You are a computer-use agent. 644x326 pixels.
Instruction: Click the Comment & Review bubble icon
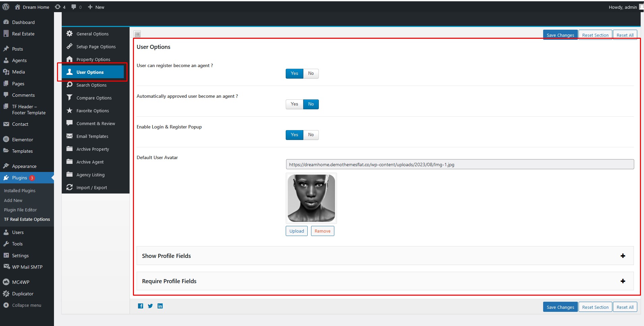pos(69,123)
